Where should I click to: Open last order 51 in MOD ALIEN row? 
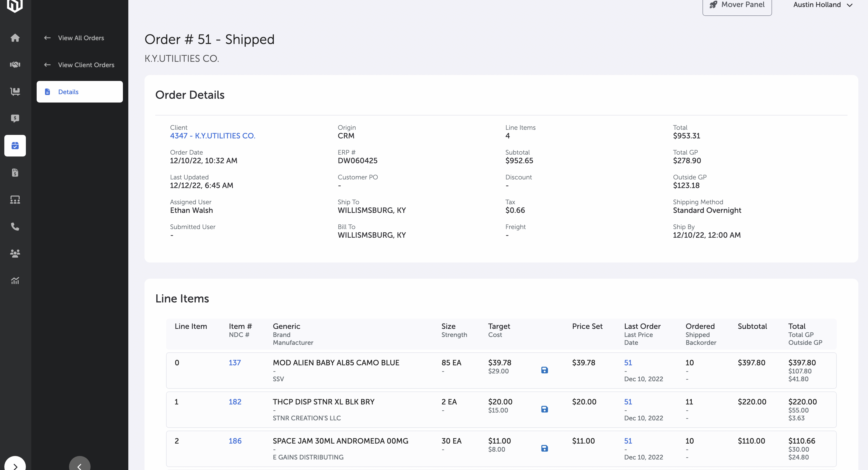coord(628,363)
